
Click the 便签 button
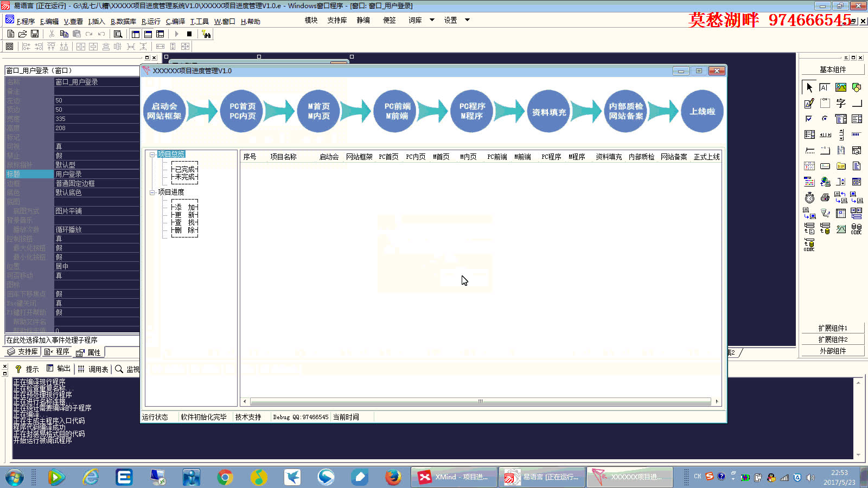pyautogui.click(x=390, y=20)
